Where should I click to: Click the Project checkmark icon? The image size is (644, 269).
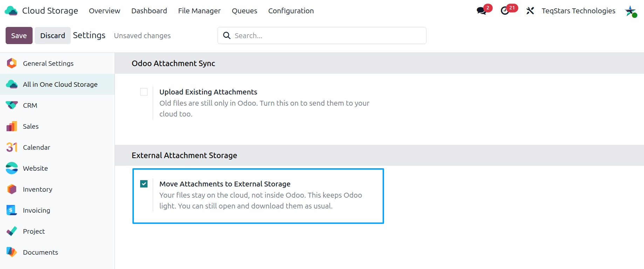pyautogui.click(x=12, y=231)
